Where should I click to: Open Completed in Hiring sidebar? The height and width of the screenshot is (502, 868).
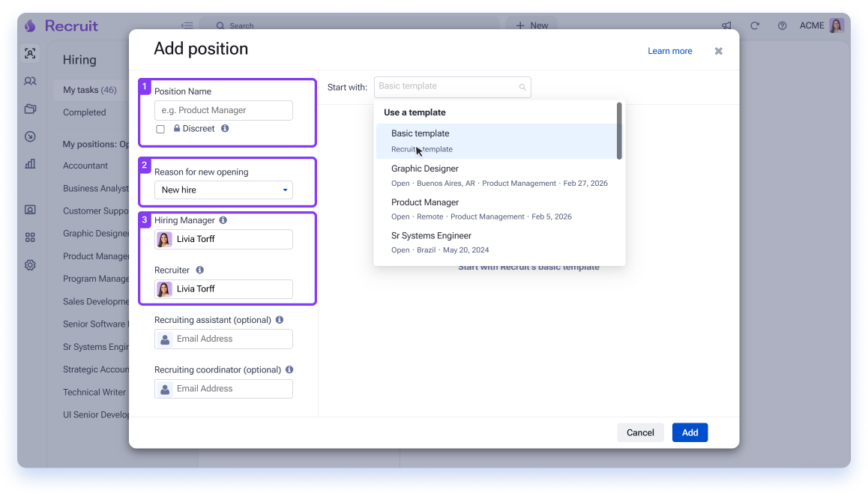[84, 112]
